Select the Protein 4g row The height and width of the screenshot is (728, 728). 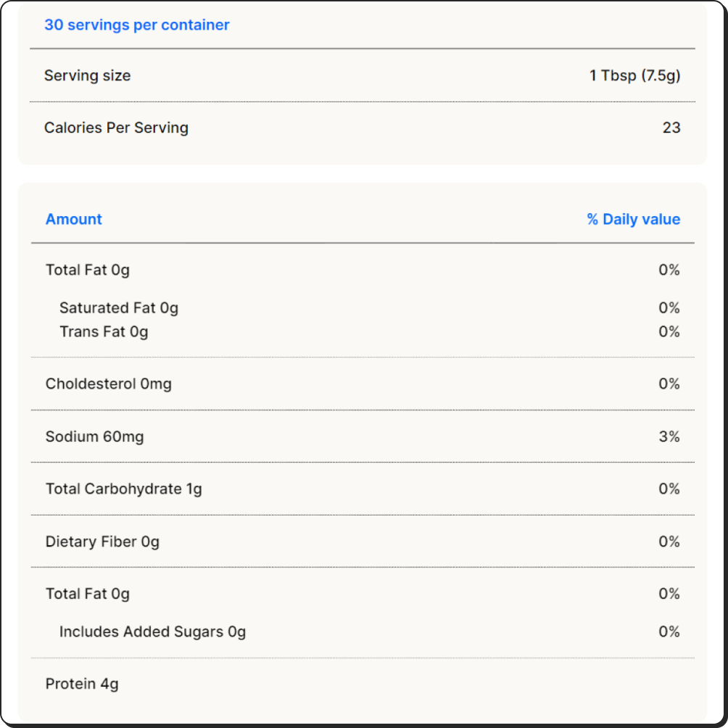[363, 684]
